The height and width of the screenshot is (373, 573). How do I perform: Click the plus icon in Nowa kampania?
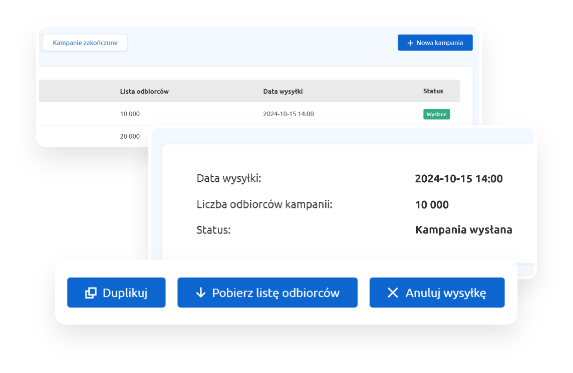(x=410, y=43)
